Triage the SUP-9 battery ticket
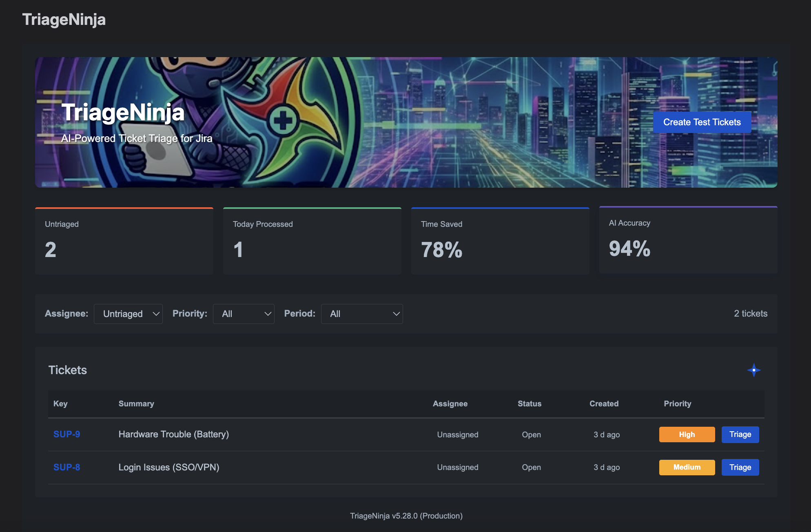Image resolution: width=811 pixels, height=532 pixels. (x=740, y=434)
